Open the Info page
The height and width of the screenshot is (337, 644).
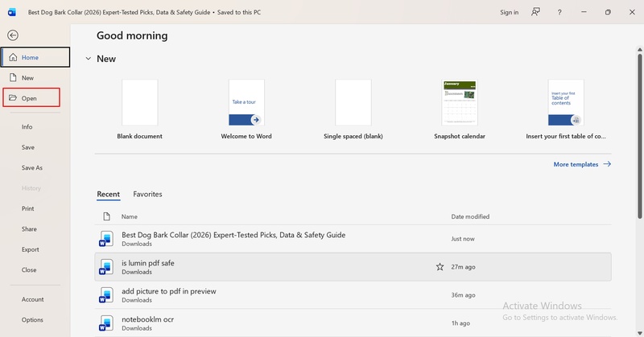click(x=27, y=127)
